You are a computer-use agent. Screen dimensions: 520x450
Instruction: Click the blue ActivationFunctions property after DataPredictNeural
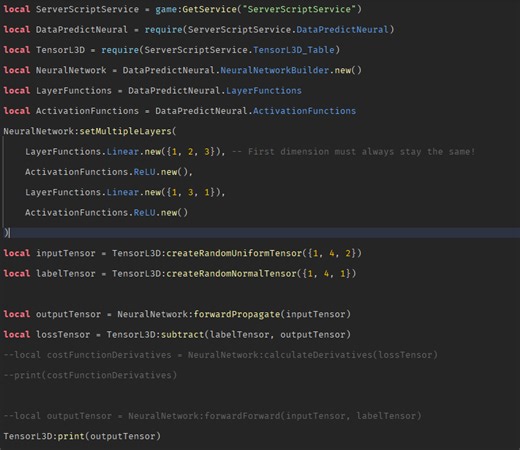[304, 111]
